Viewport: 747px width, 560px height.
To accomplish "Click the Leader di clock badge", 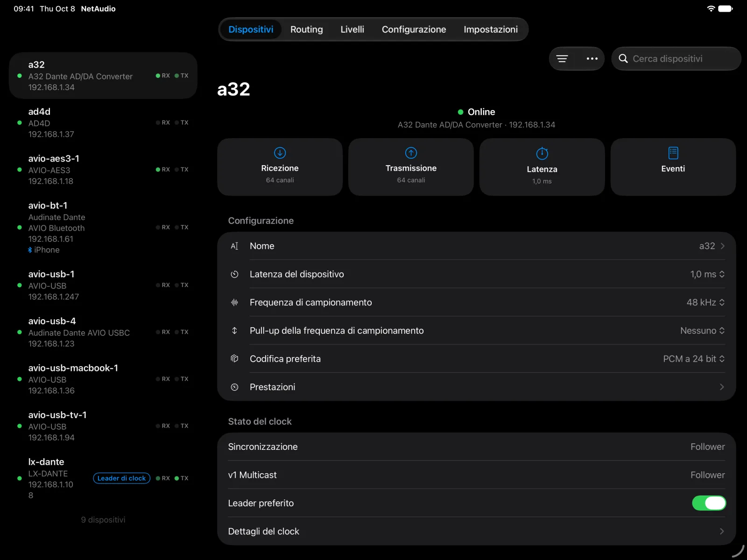I will tap(121, 478).
